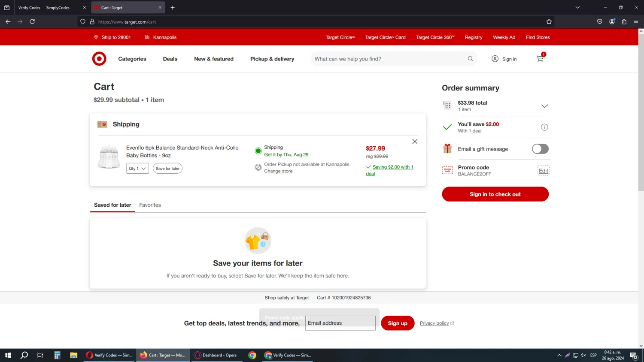The image size is (644, 362).
Task: Click the browser back arrow
Action: [8, 21]
